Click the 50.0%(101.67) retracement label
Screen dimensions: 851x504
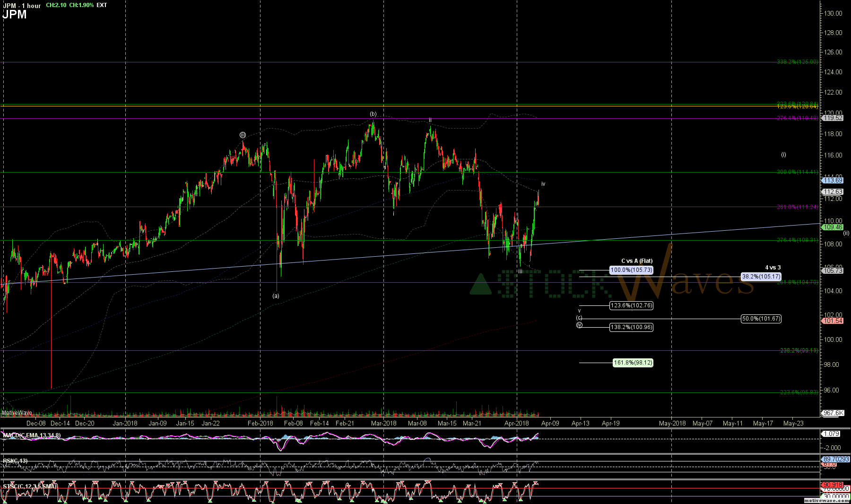point(761,319)
